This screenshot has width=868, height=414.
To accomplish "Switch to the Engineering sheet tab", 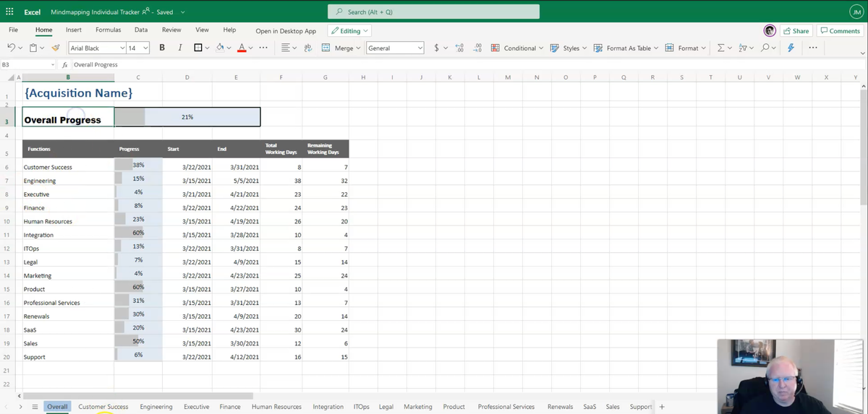I will pos(156,407).
